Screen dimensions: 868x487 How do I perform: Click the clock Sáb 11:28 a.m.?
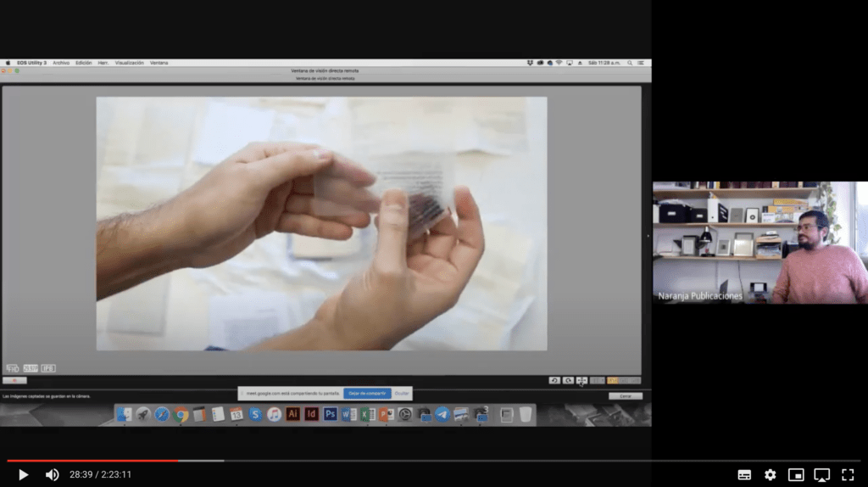(x=604, y=63)
